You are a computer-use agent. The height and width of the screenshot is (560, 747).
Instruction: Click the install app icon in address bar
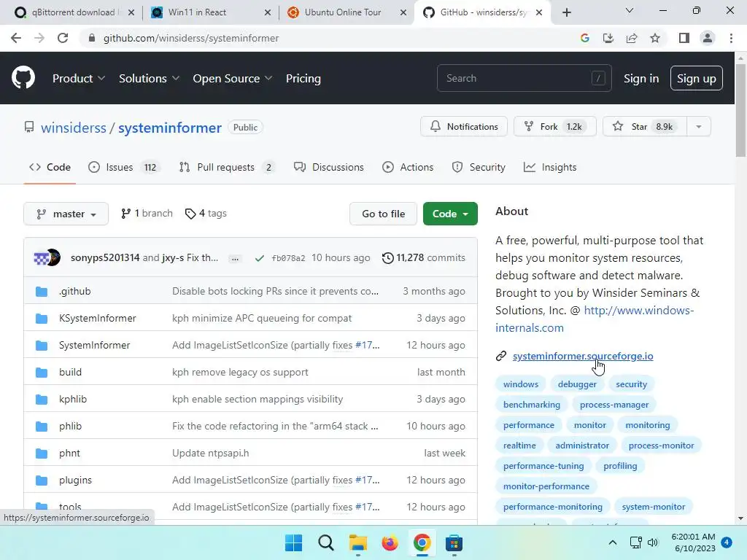coord(608,38)
